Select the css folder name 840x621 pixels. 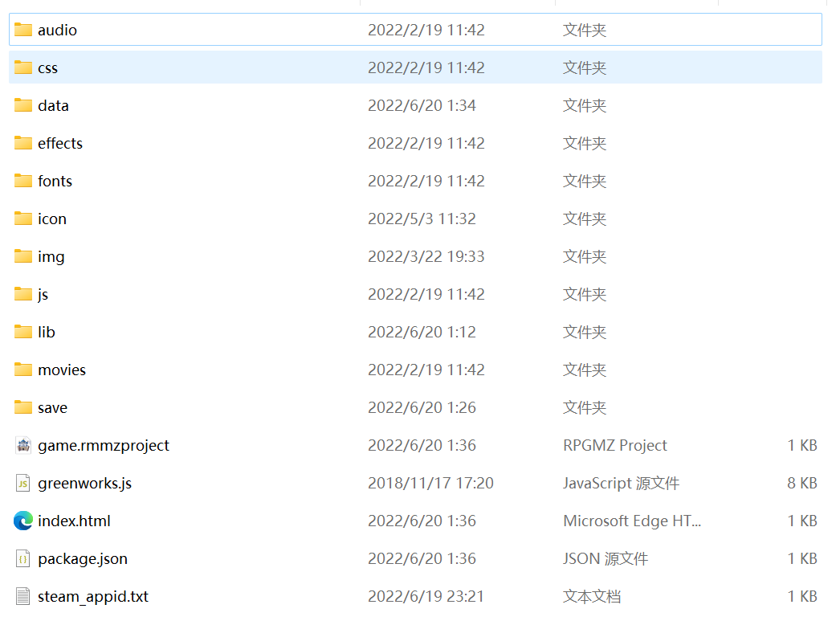47,68
